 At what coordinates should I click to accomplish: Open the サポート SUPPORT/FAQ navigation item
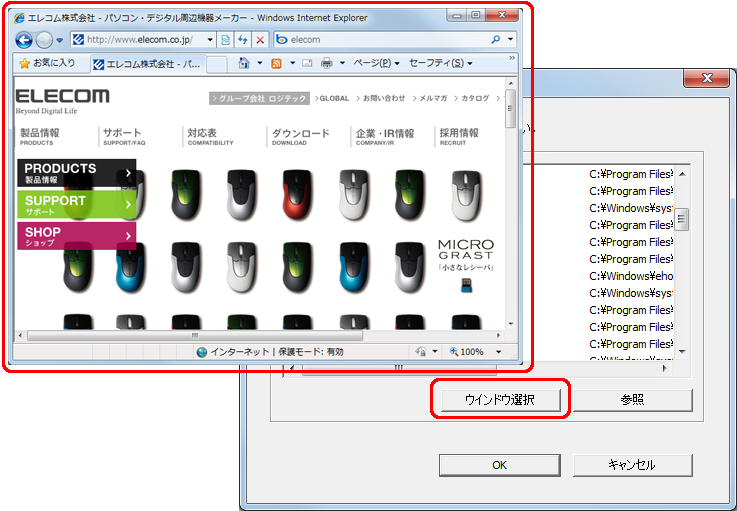pos(124,136)
